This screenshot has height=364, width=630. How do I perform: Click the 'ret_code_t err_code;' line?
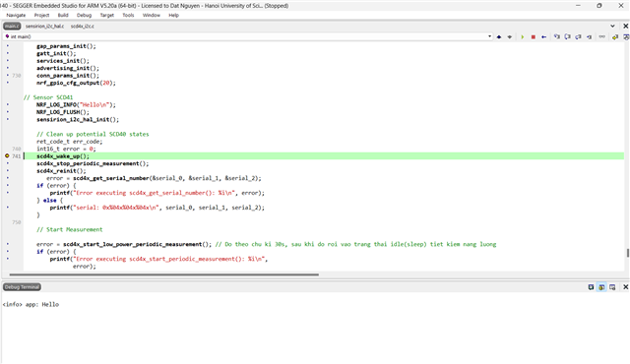tap(70, 142)
